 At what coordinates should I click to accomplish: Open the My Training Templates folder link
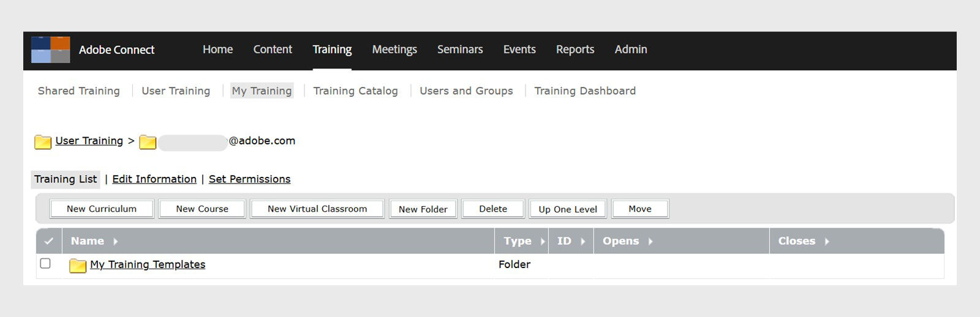pyautogui.click(x=148, y=264)
